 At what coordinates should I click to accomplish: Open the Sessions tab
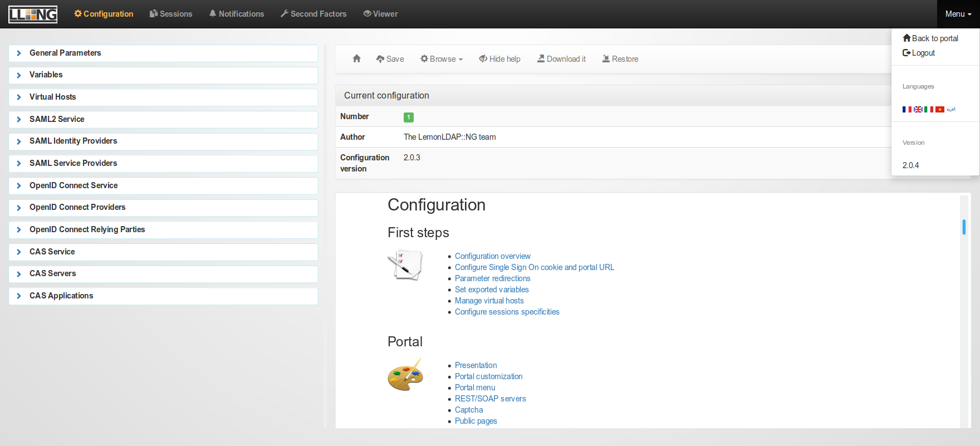171,14
